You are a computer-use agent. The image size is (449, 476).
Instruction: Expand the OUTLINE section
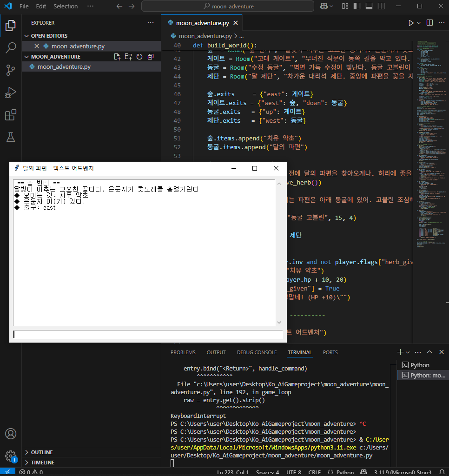pyautogui.click(x=91, y=452)
